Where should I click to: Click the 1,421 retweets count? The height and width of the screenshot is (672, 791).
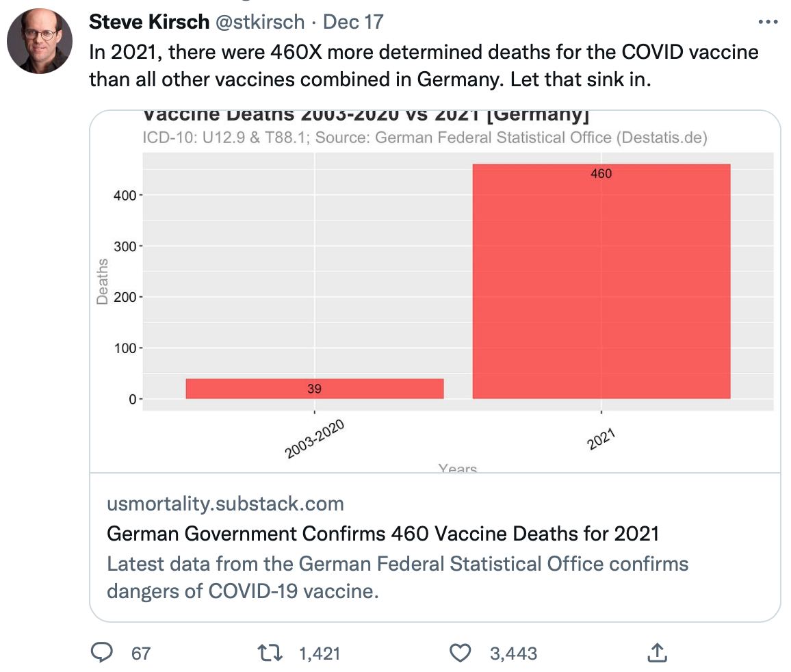click(x=320, y=654)
